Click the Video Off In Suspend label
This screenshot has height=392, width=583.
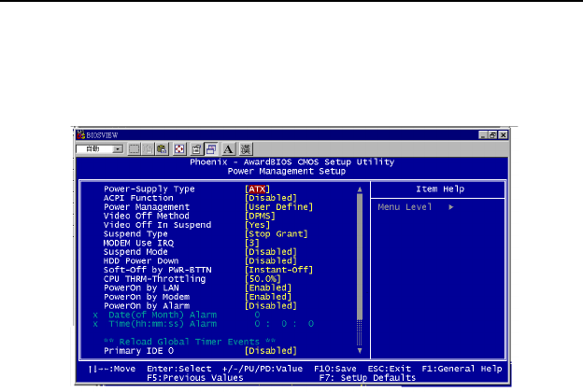point(157,225)
